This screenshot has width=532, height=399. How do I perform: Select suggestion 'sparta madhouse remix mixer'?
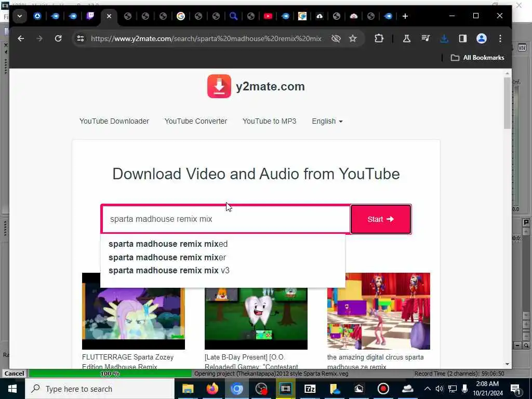tap(167, 257)
